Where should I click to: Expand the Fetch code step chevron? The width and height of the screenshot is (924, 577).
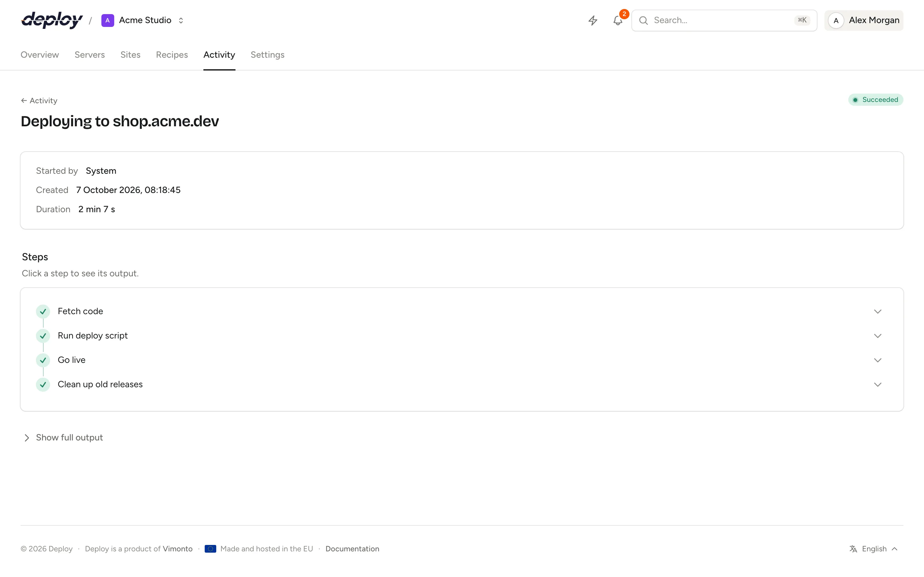878,311
